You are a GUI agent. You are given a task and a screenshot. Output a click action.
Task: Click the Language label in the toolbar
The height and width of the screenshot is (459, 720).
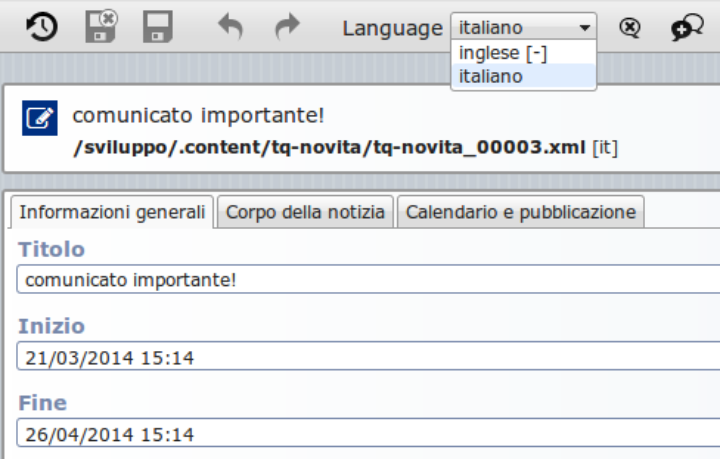pos(393,28)
